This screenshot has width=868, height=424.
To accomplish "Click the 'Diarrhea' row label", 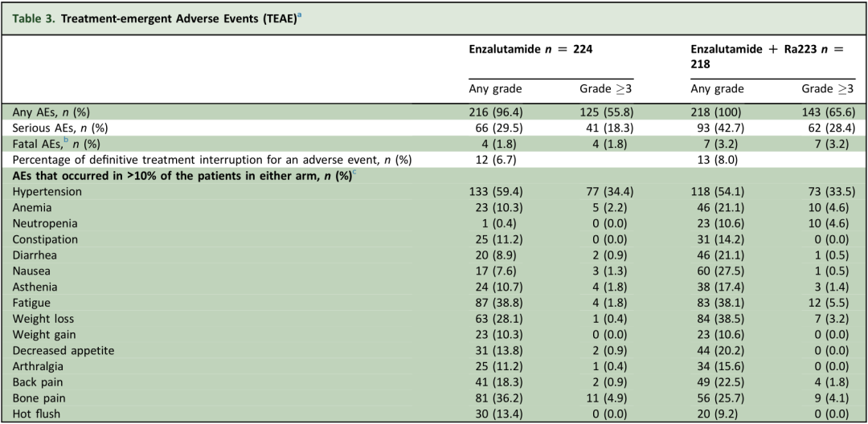I will pyautogui.click(x=35, y=255).
